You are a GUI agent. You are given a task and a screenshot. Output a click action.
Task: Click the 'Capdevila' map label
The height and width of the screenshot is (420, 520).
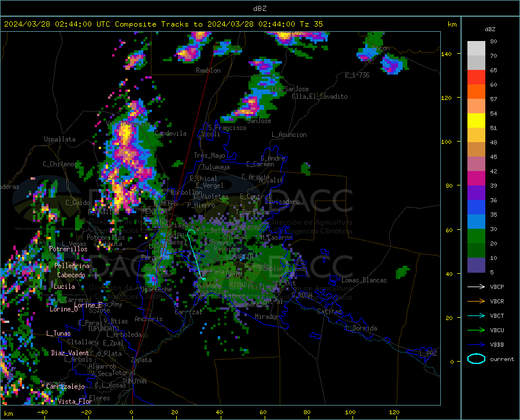coord(170,133)
